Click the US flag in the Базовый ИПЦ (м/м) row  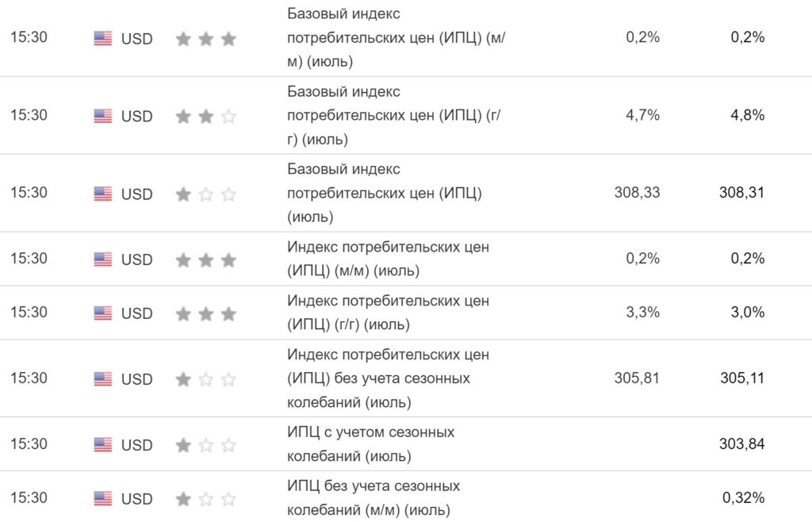pyautogui.click(x=103, y=38)
